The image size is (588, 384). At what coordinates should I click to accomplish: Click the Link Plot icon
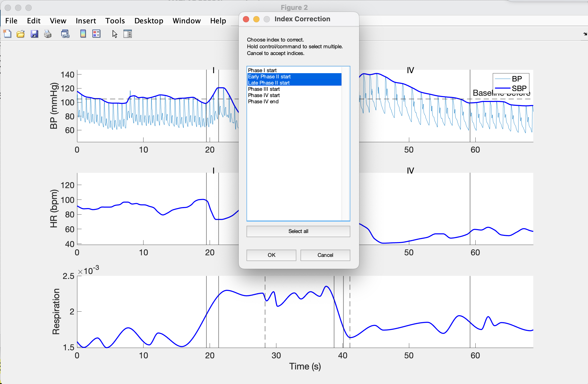[x=65, y=34]
